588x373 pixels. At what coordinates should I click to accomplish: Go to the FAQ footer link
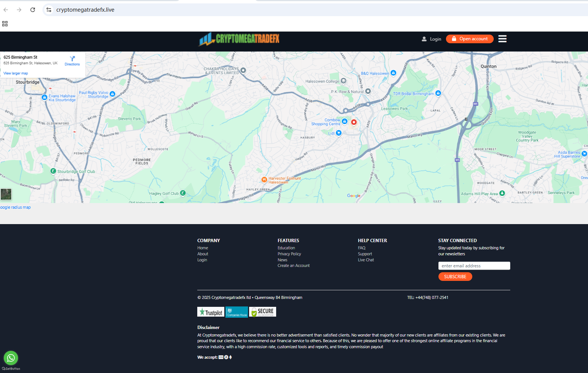(361, 248)
